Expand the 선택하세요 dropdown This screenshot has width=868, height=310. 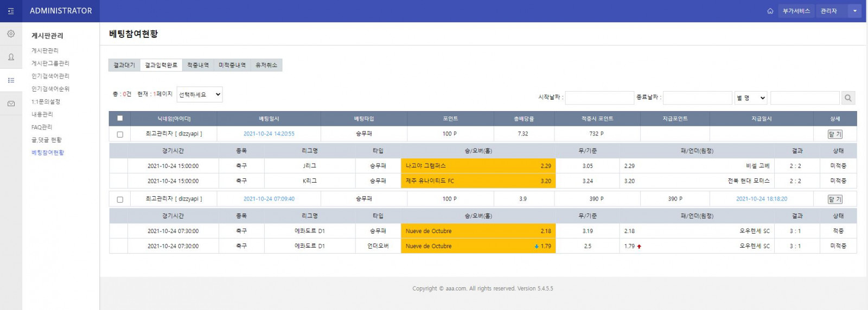point(200,94)
